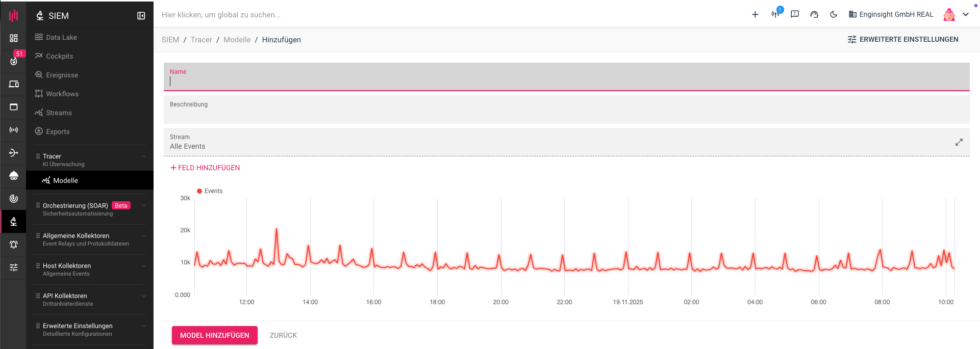
Task: Collapse the sidebar using panel toggle icon
Action: tap(141, 16)
